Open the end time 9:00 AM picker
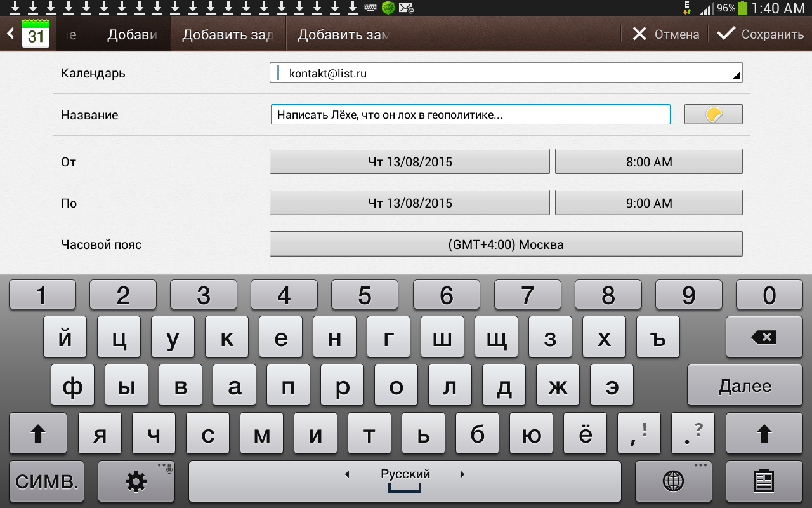Image resolution: width=812 pixels, height=508 pixels. tap(649, 203)
